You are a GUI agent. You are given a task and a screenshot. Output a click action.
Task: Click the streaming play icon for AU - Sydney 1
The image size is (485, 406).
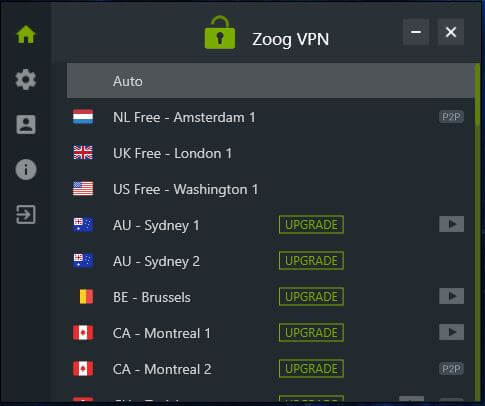point(451,224)
